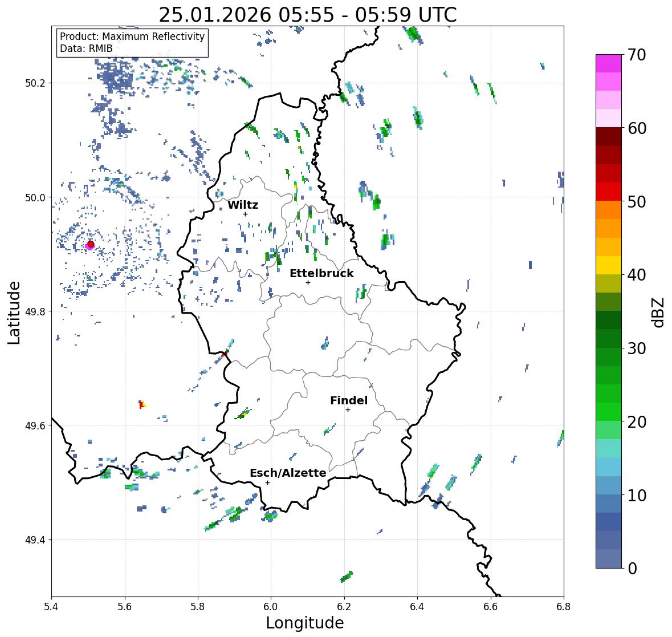Click the Ettelbruck city label
The image size is (672, 637).
321,274
